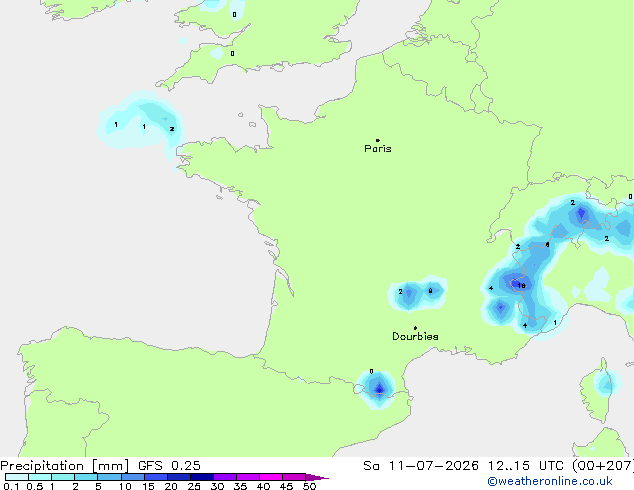Click the Paris location dot marker
634x490 pixels.
378,140
